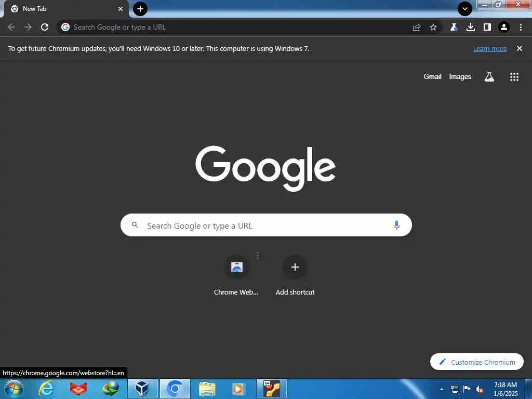Open Chrome Web Store shortcut
This screenshot has width=532, height=399.
pos(236,275)
